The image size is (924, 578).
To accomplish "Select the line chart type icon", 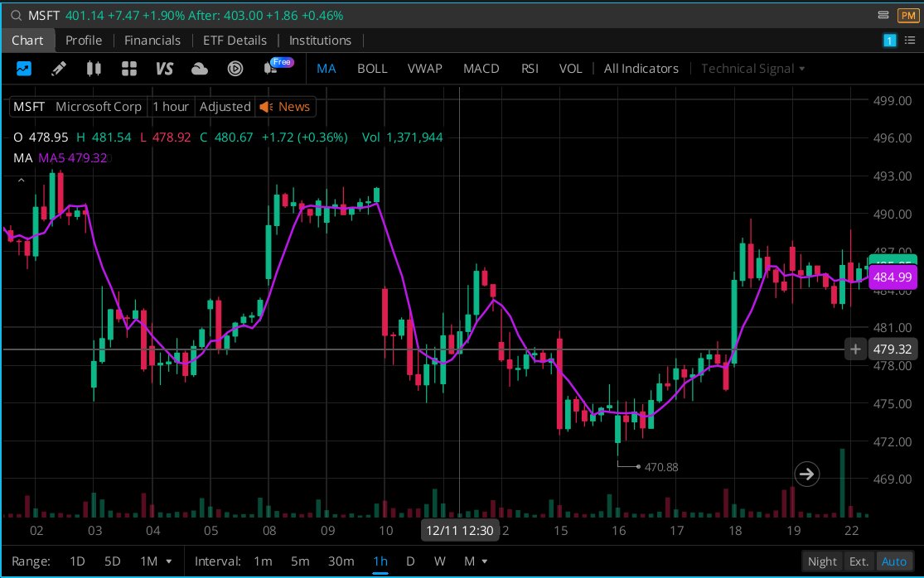I will click(23, 68).
